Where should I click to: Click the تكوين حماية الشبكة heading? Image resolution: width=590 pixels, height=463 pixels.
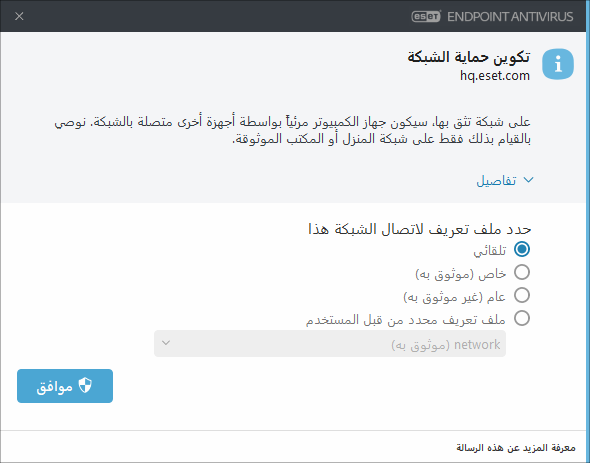(x=468, y=57)
